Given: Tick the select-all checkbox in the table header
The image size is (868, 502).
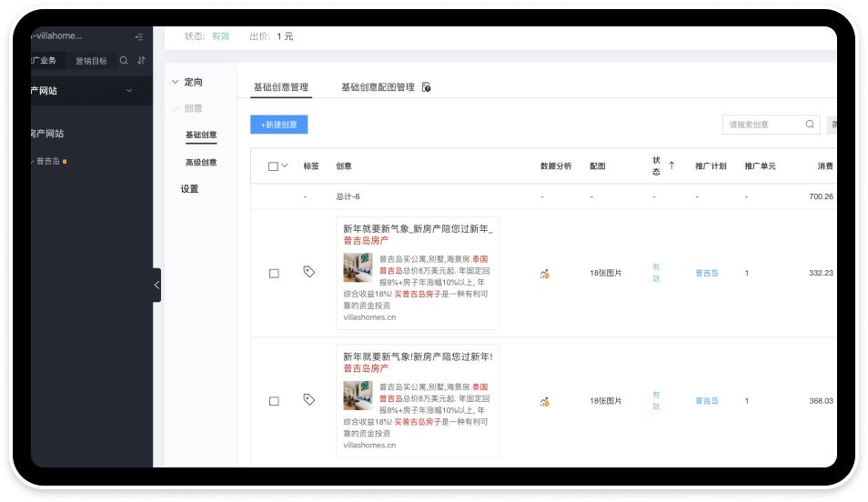Looking at the screenshot, I should pyautogui.click(x=273, y=166).
